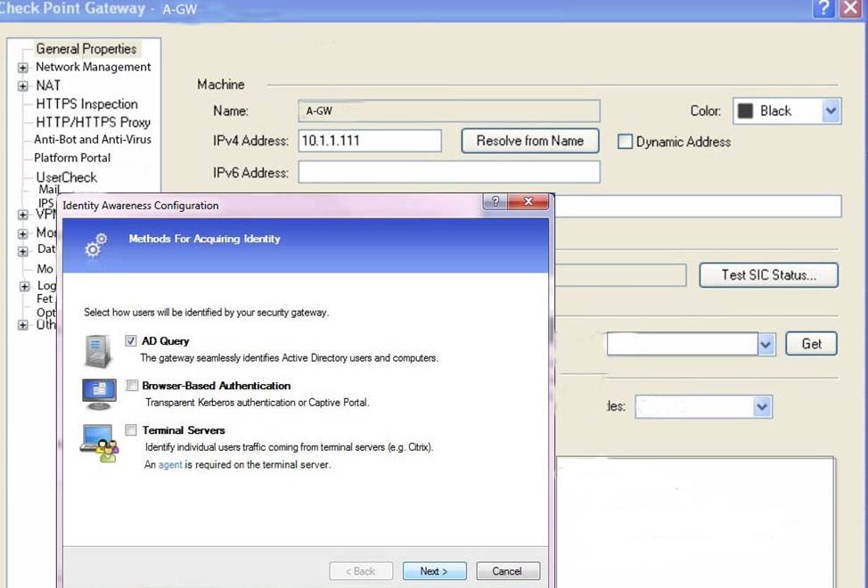Viewport: 868px width, 588px height.
Task: Click the Identity Awareness dialog help button
Action: [x=495, y=202]
